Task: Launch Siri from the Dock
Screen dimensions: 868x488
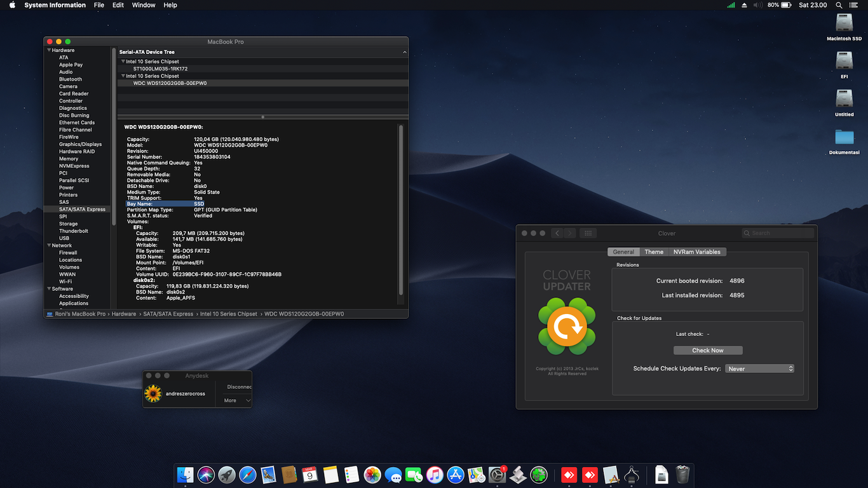Action: tap(206, 475)
